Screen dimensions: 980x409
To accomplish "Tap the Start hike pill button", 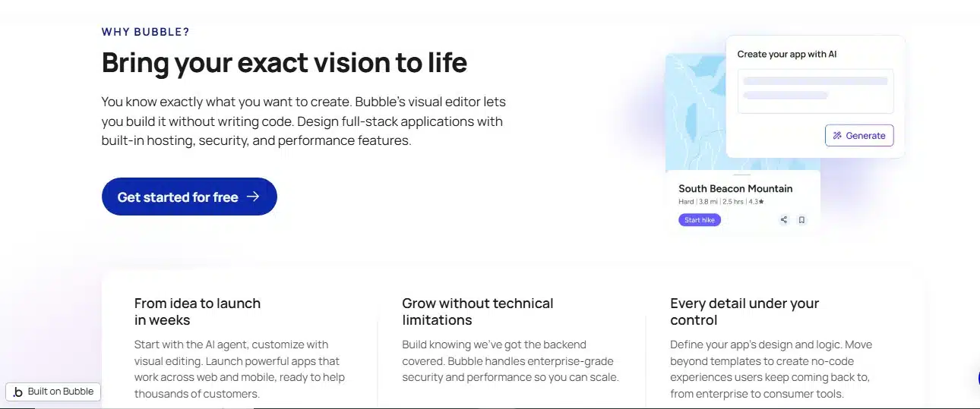I will 700,220.
